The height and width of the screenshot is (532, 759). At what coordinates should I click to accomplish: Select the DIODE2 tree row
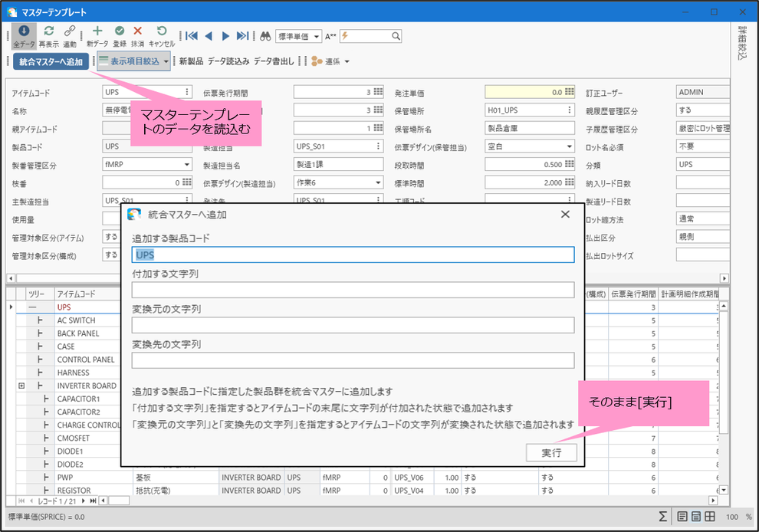tap(71, 465)
